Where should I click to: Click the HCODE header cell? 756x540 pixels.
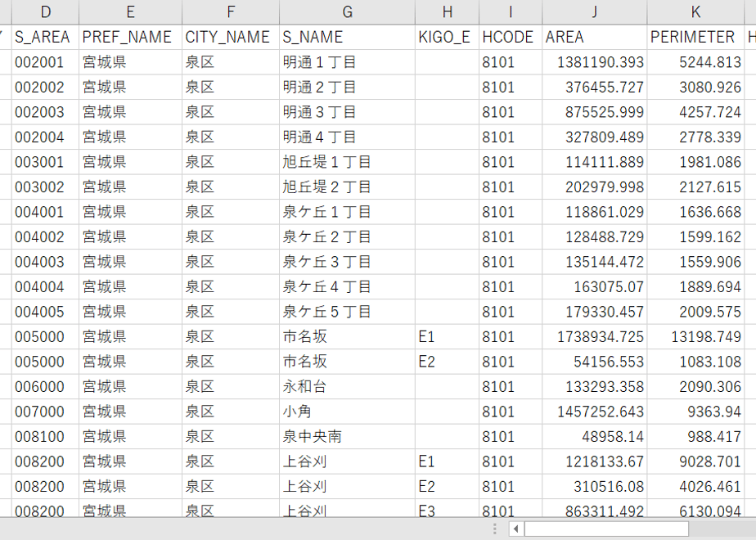(511, 37)
